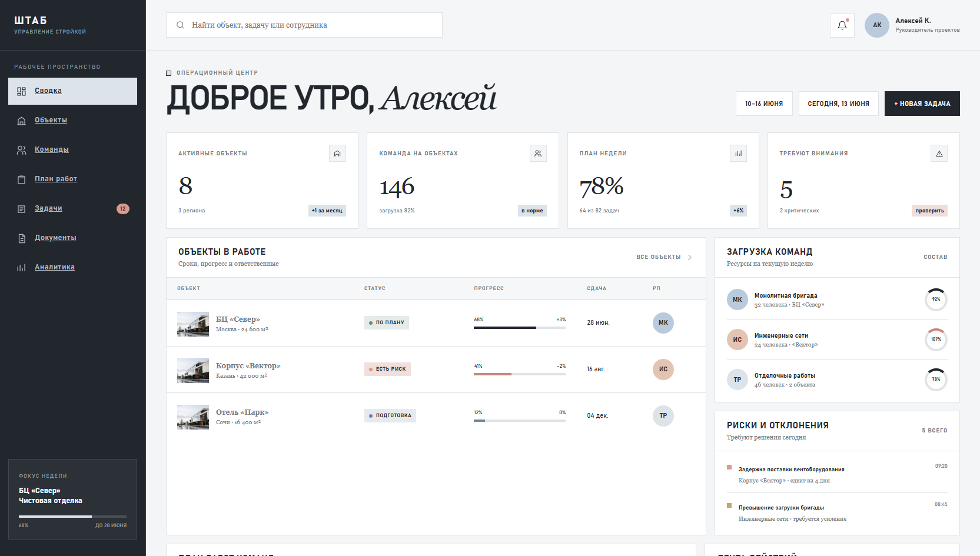Viewport: 980px width, 556px height.
Task: Click the По плану status badge
Action: pyautogui.click(x=387, y=322)
